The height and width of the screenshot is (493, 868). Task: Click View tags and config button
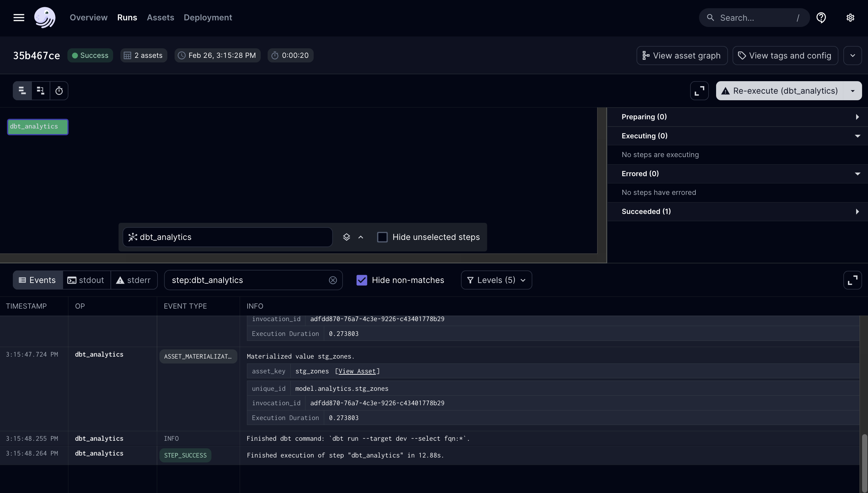tap(785, 55)
